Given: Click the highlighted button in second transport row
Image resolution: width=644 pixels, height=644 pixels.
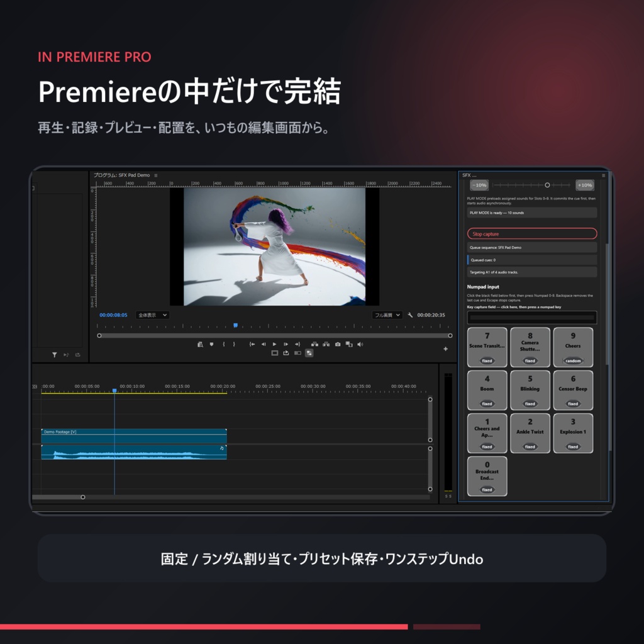Looking at the screenshot, I should click(309, 353).
